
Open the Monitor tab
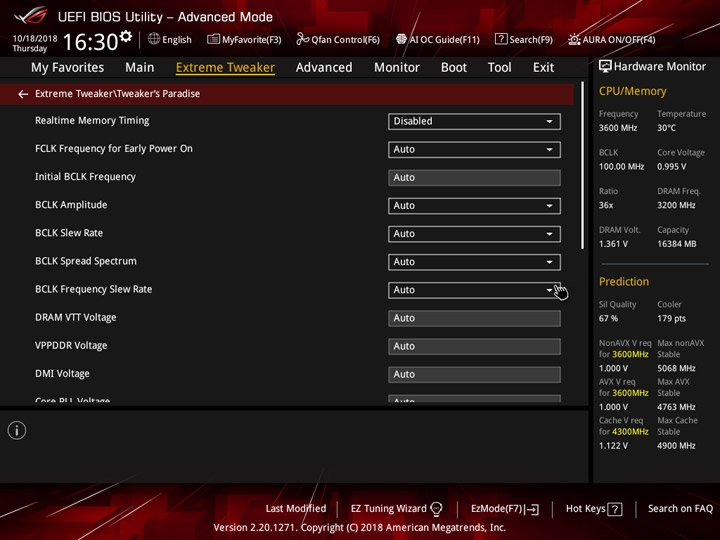click(397, 68)
